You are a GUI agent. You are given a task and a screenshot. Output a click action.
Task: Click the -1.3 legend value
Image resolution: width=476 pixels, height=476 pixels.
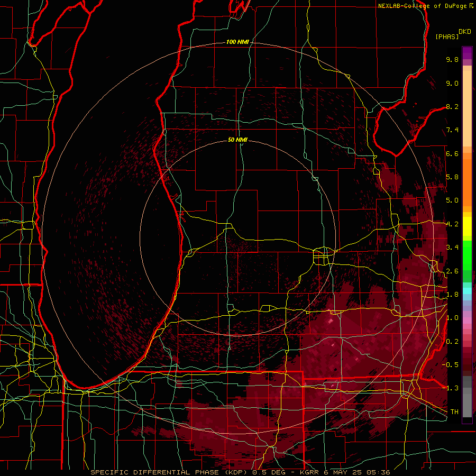(x=451, y=388)
